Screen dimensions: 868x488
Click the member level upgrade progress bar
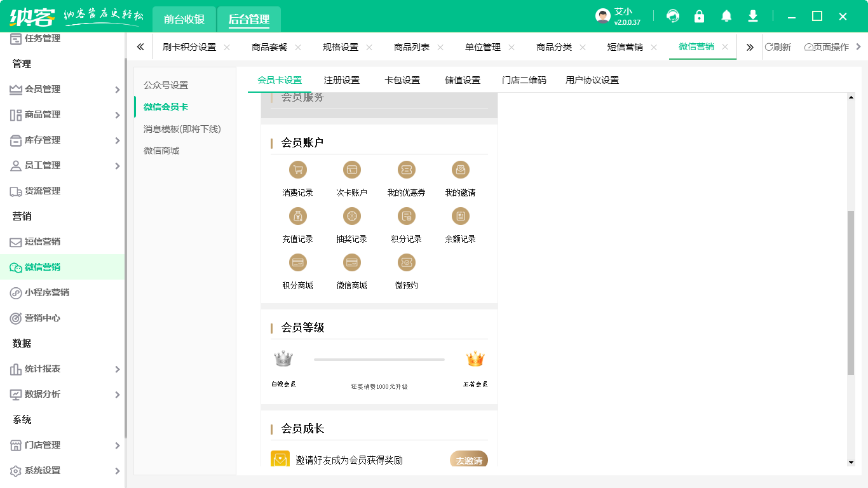coord(379,359)
